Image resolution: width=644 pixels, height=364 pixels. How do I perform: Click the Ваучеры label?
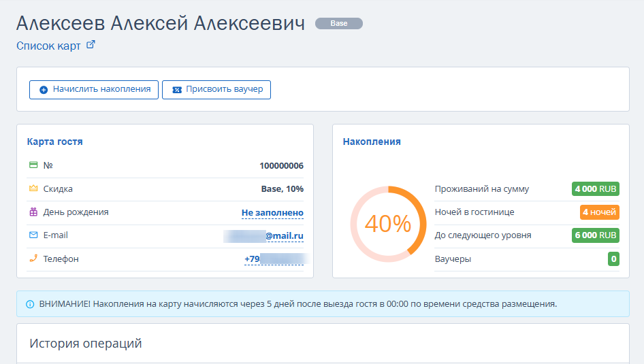click(x=453, y=259)
